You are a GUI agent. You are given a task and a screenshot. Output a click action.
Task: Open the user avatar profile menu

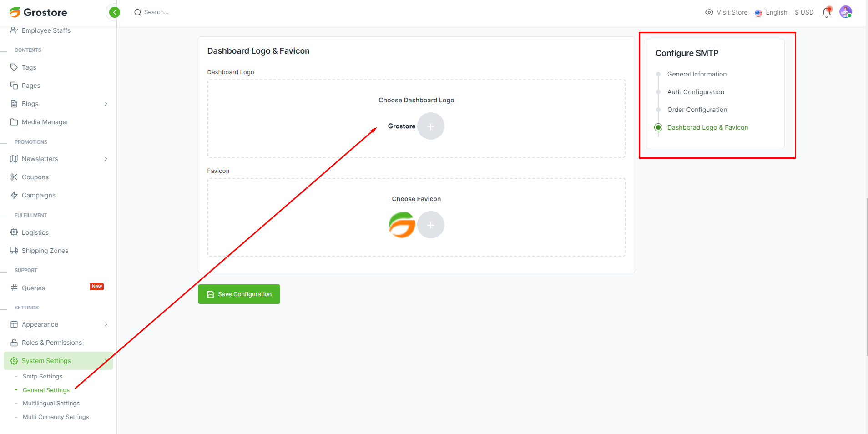[x=845, y=12]
